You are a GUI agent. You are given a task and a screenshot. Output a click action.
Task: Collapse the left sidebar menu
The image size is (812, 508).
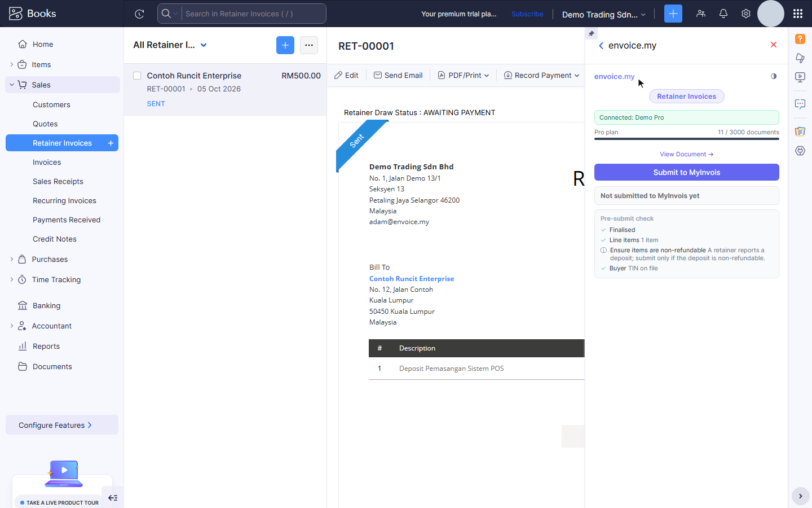click(x=113, y=498)
